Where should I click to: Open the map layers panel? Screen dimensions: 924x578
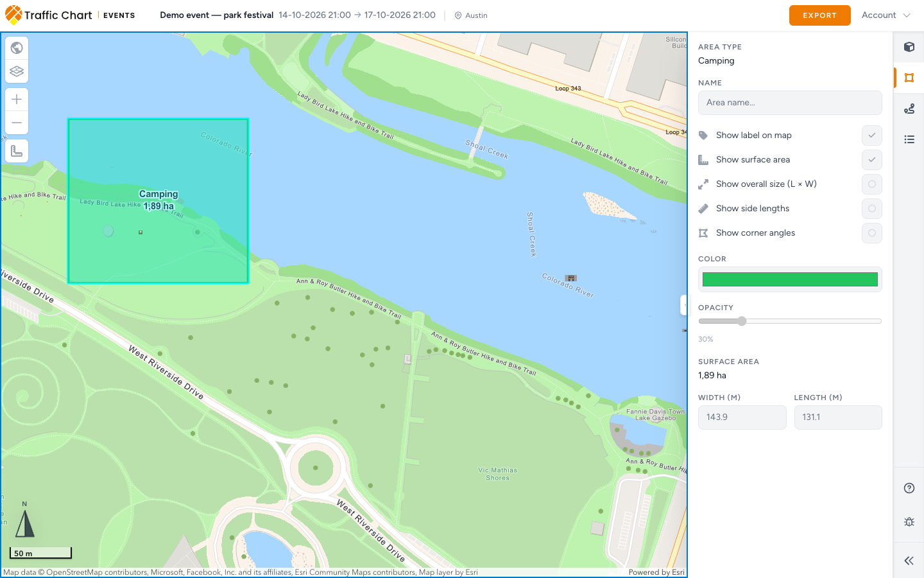point(17,71)
